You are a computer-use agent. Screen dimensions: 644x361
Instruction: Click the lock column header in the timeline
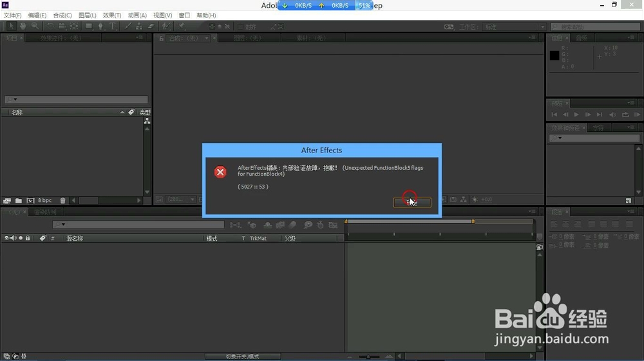coord(28,238)
